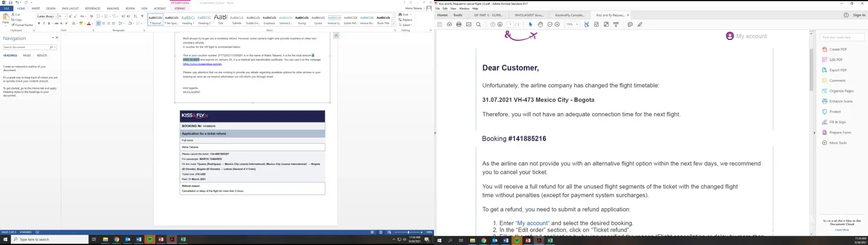This screenshot has width=868, height=245.
Task: Open the Page Layout ribbon tab
Action: point(70,9)
